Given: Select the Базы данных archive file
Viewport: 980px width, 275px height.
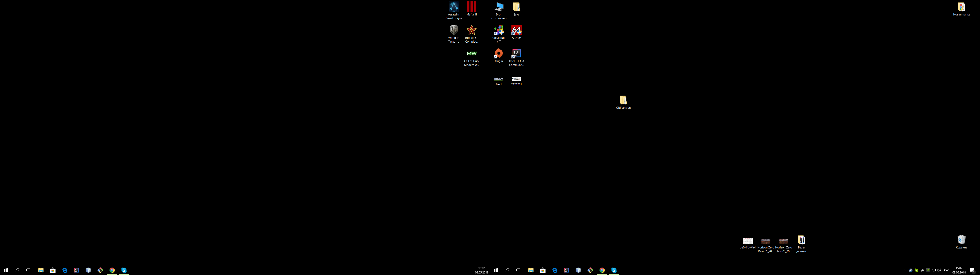Looking at the screenshot, I should coord(801,240).
